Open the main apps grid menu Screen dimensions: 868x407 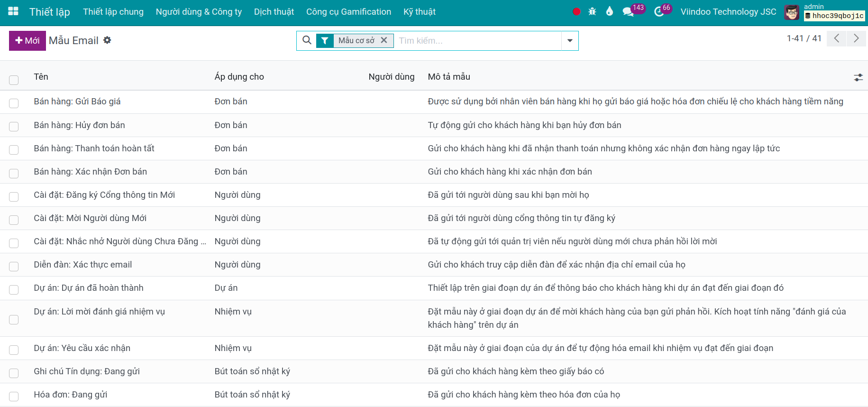pyautogui.click(x=13, y=11)
